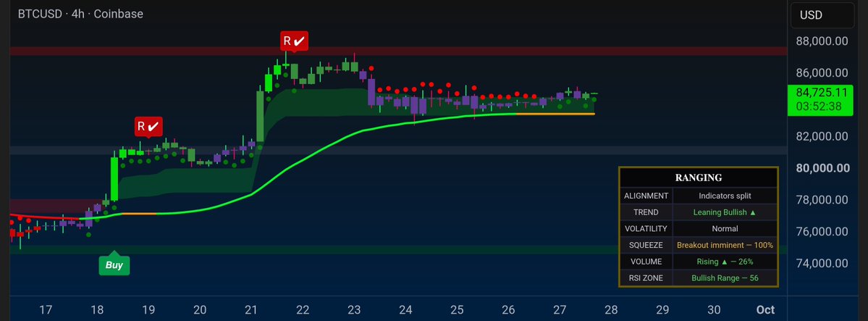Click the ALIGNMENT row in the indicator table
Image resolution: width=868 pixels, height=321 pixels.
(x=699, y=196)
